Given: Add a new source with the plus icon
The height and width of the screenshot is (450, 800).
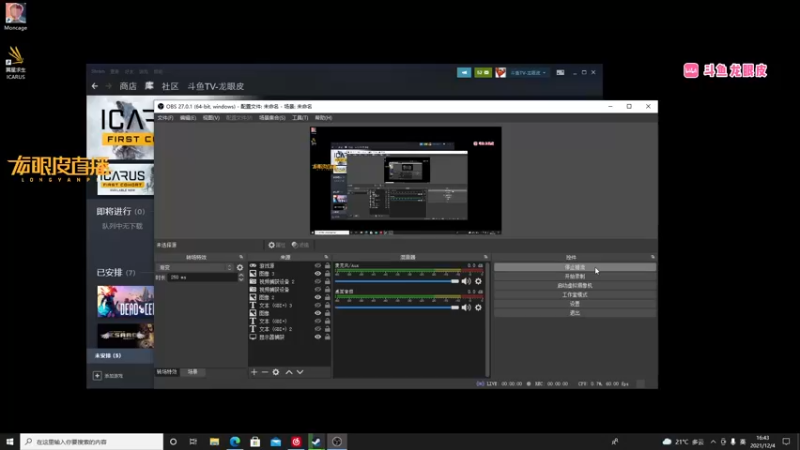Looking at the screenshot, I should click(254, 372).
